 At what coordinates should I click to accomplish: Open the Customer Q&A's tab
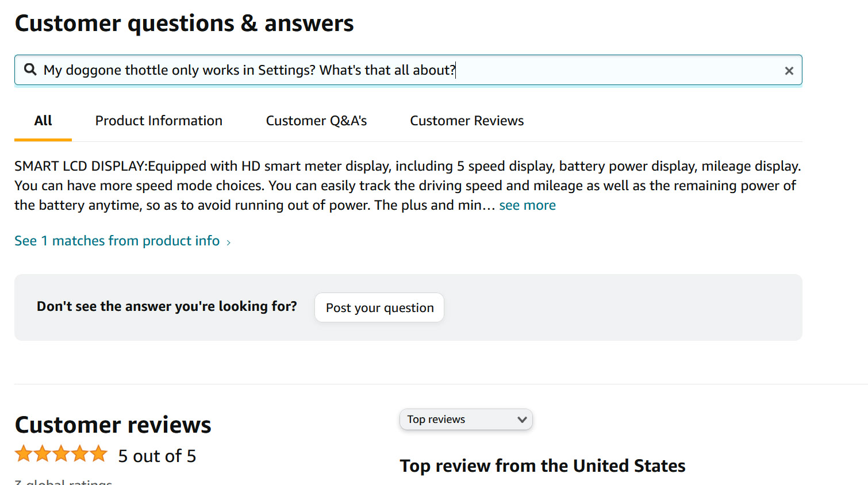(x=316, y=121)
